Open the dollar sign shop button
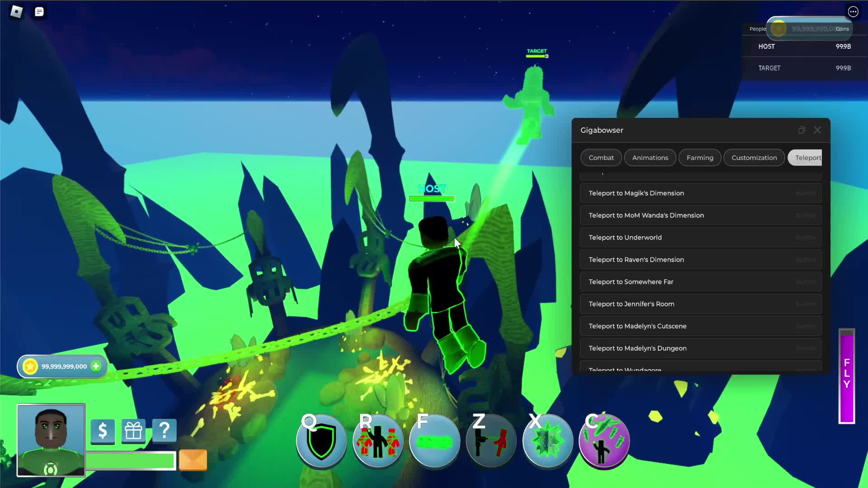The width and height of the screenshot is (868, 488). [x=103, y=431]
